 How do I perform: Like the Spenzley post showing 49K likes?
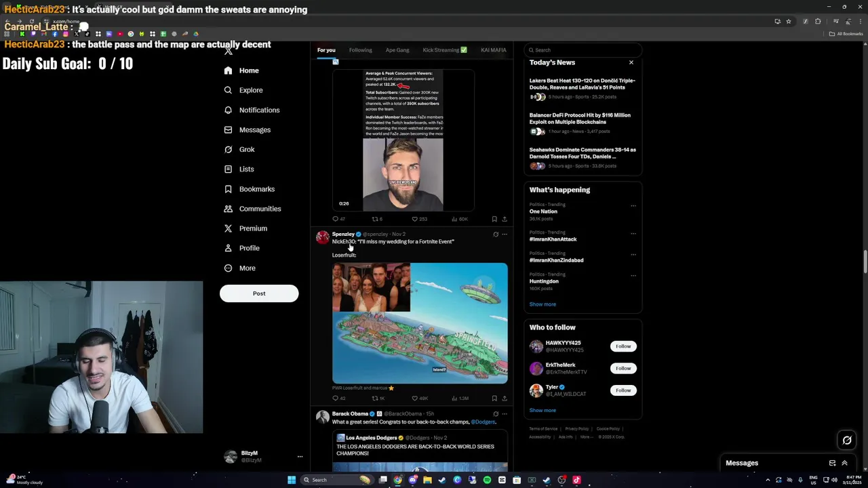click(x=420, y=399)
